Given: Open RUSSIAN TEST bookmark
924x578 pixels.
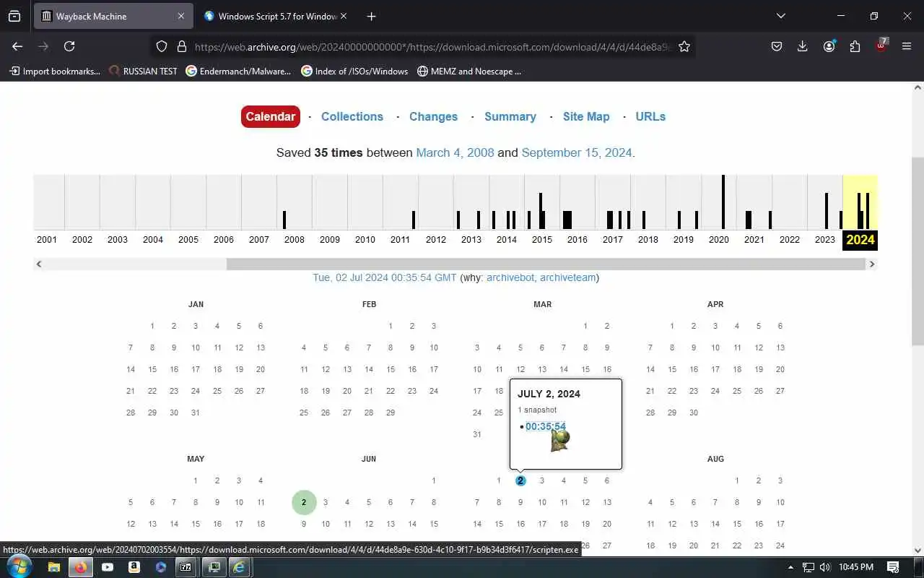Looking at the screenshot, I should 143,71.
